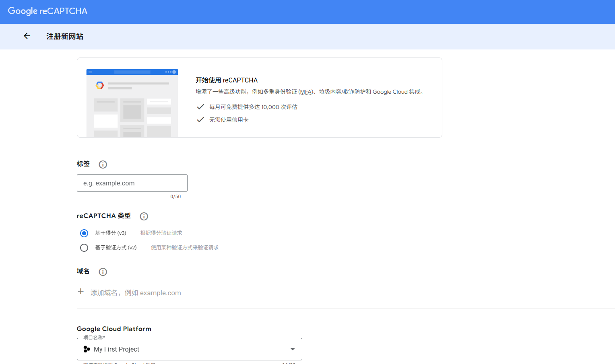This screenshot has width=615, height=364.
Task: Select the 基于得分 (v3) radio button
Action: click(84, 233)
